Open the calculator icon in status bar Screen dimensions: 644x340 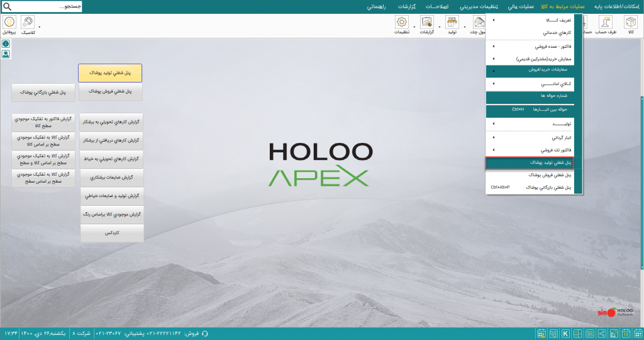(577, 334)
